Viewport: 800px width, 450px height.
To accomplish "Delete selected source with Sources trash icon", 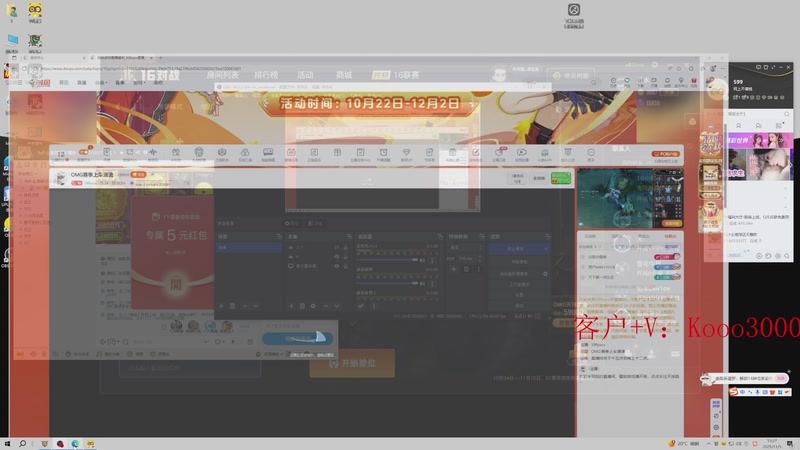I will 302,306.
